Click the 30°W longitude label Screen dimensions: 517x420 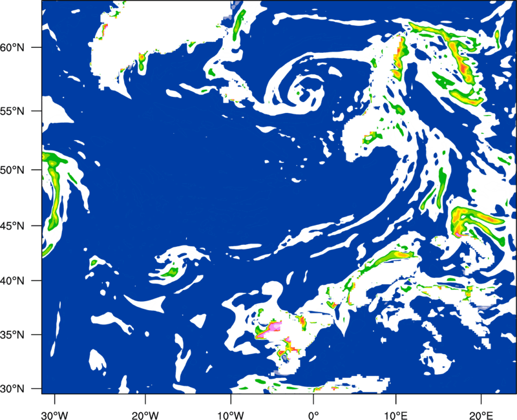(x=54, y=415)
